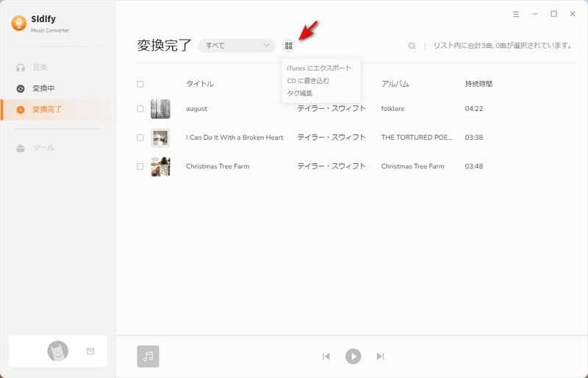Click the toolbox icon beside ツール

(21, 148)
